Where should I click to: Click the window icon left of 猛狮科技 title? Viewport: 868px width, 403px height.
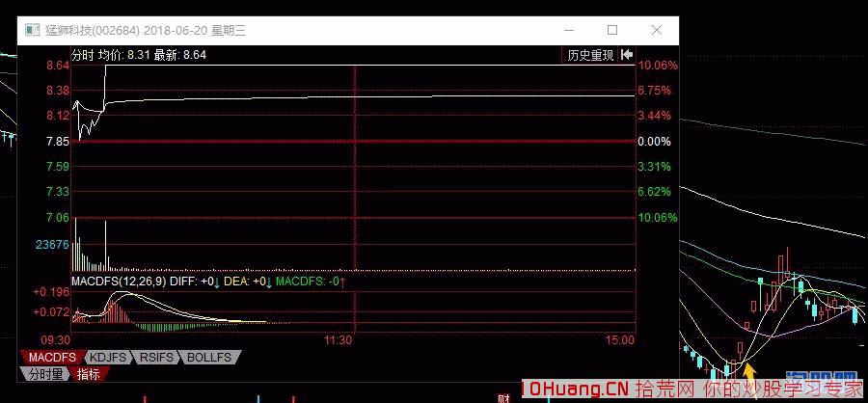coord(32,30)
